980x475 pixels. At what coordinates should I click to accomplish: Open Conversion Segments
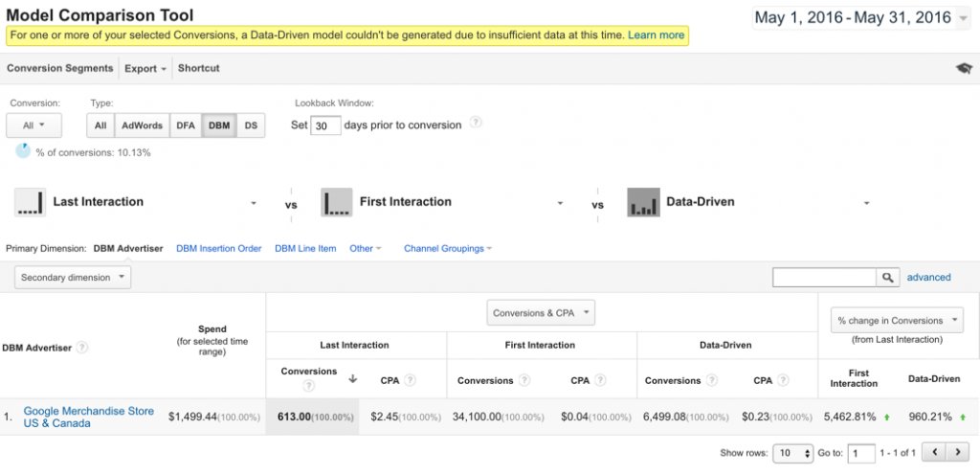(60, 68)
